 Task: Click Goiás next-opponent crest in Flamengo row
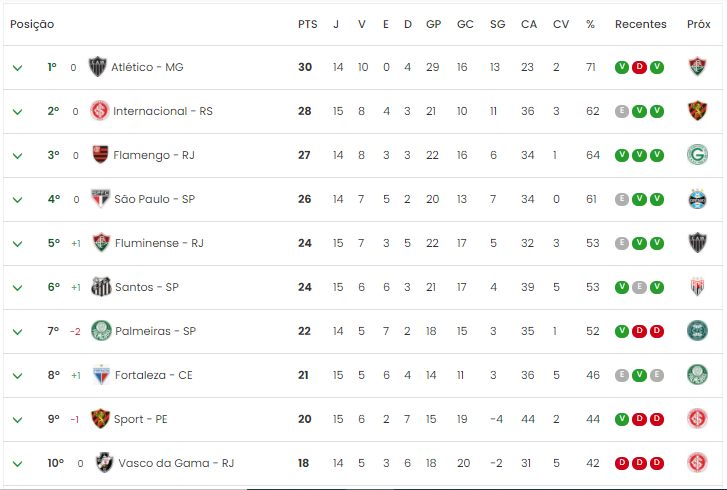click(x=697, y=154)
